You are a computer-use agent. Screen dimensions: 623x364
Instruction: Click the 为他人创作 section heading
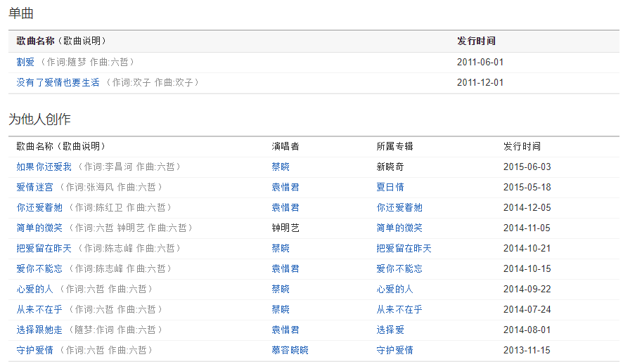40,119
